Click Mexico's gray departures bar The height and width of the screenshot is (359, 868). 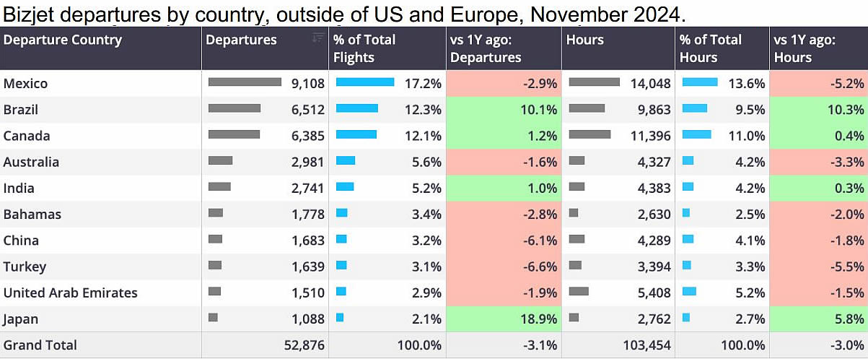tap(245, 82)
